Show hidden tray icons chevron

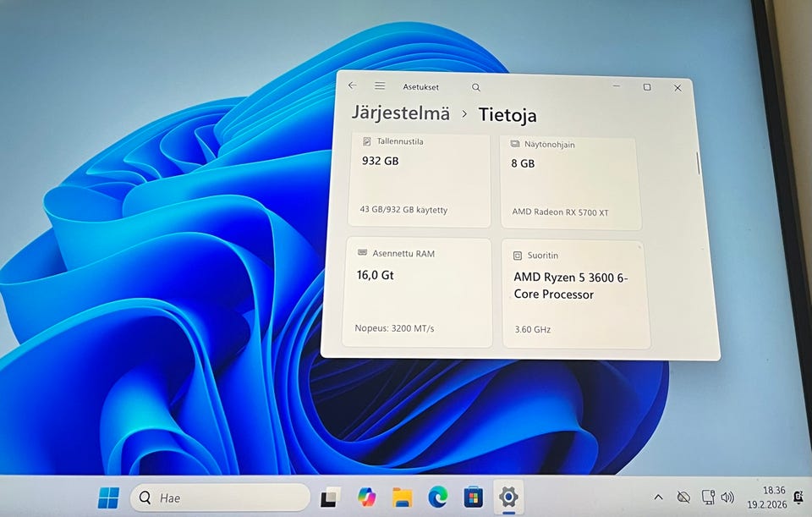pyautogui.click(x=658, y=498)
